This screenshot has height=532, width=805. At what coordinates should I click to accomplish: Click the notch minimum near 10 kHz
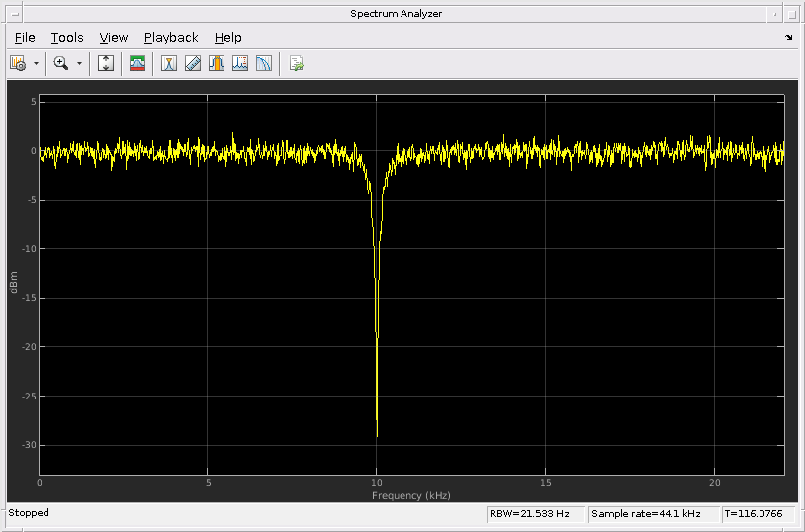[378, 435]
